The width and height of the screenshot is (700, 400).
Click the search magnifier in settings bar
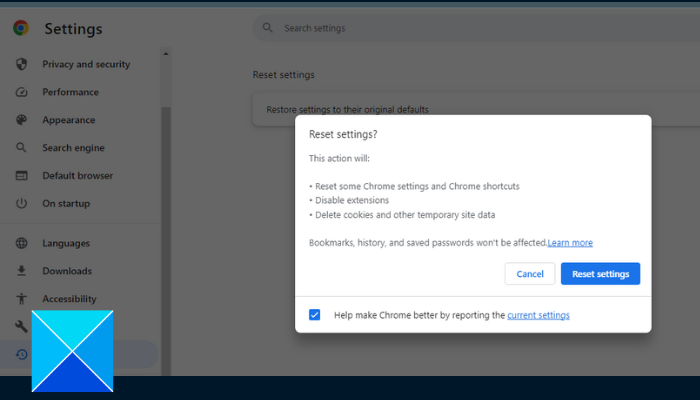pos(267,28)
